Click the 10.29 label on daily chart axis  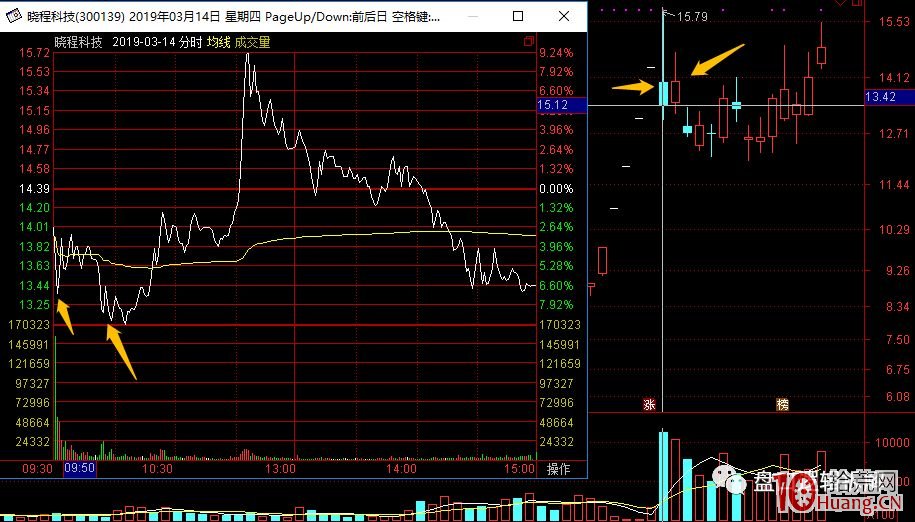click(894, 230)
